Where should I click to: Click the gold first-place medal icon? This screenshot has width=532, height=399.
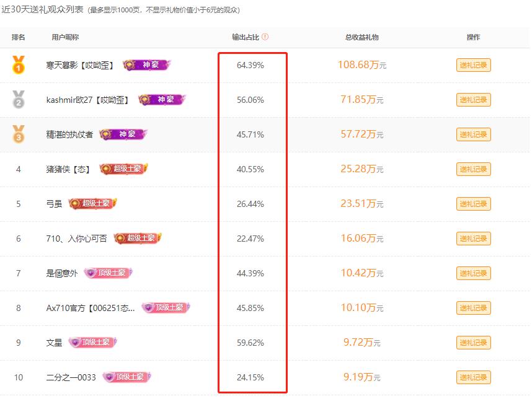[x=19, y=64]
